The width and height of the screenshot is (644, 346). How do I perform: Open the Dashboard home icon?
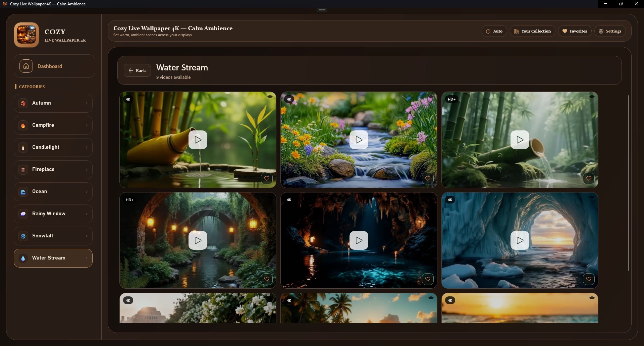[x=26, y=66]
